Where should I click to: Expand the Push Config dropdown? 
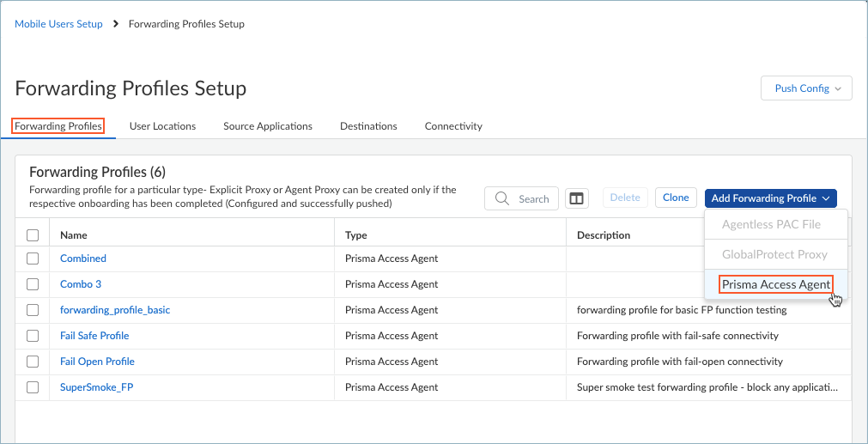806,88
